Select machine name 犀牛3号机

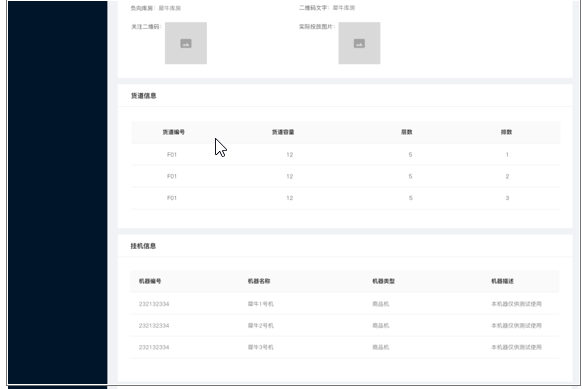click(x=261, y=347)
